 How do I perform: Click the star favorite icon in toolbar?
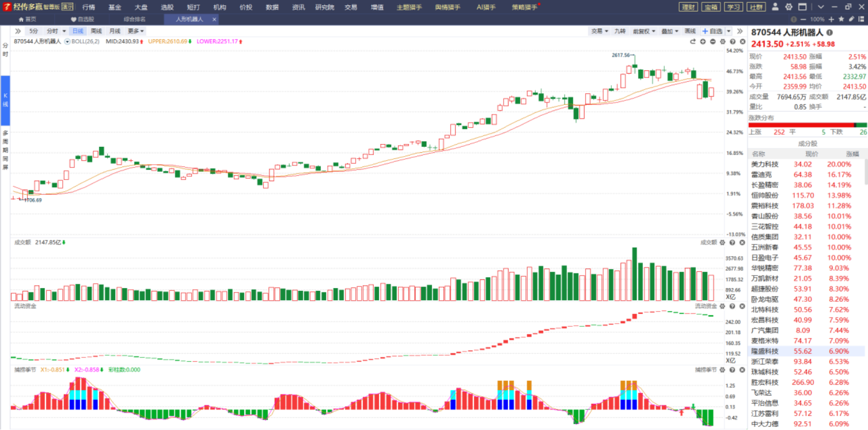click(841, 19)
